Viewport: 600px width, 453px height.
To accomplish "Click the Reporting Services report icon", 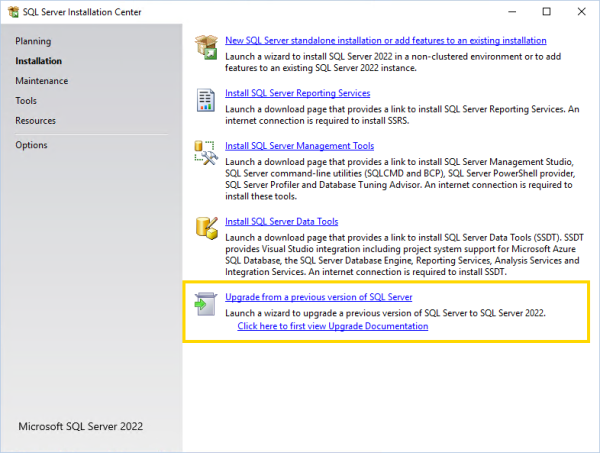I will [x=206, y=100].
